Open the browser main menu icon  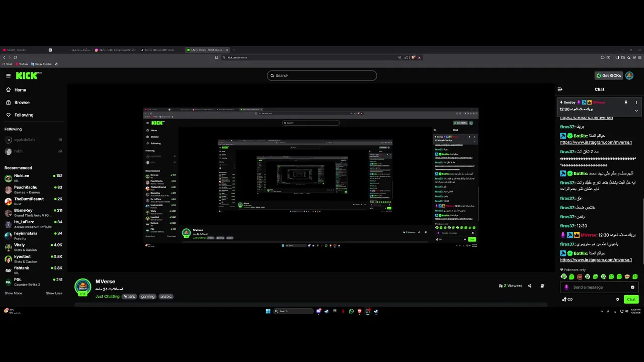pyautogui.click(x=640, y=57)
